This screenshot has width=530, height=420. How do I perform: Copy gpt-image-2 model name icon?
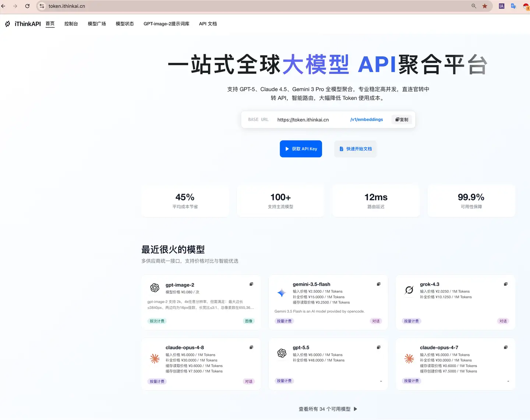point(251,284)
